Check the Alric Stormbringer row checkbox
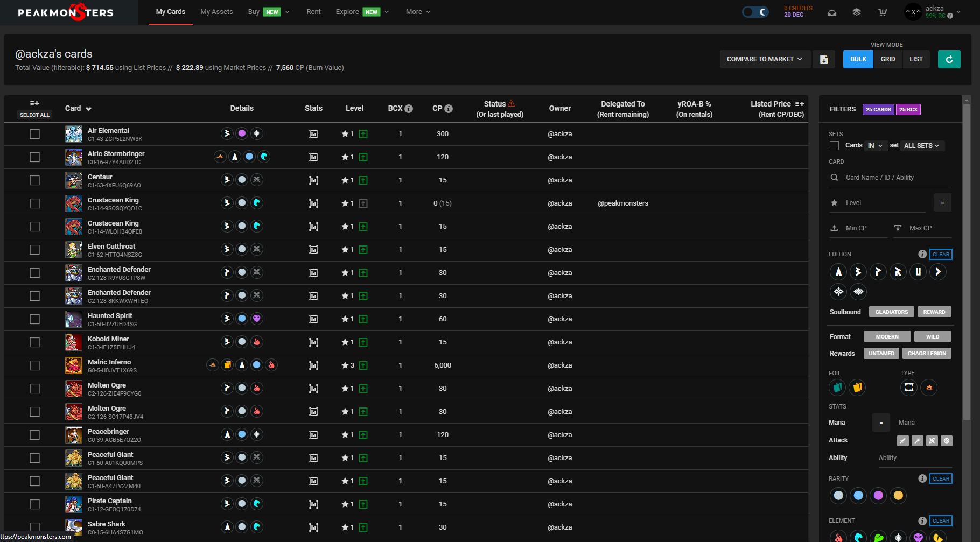The image size is (980, 542). coord(35,157)
